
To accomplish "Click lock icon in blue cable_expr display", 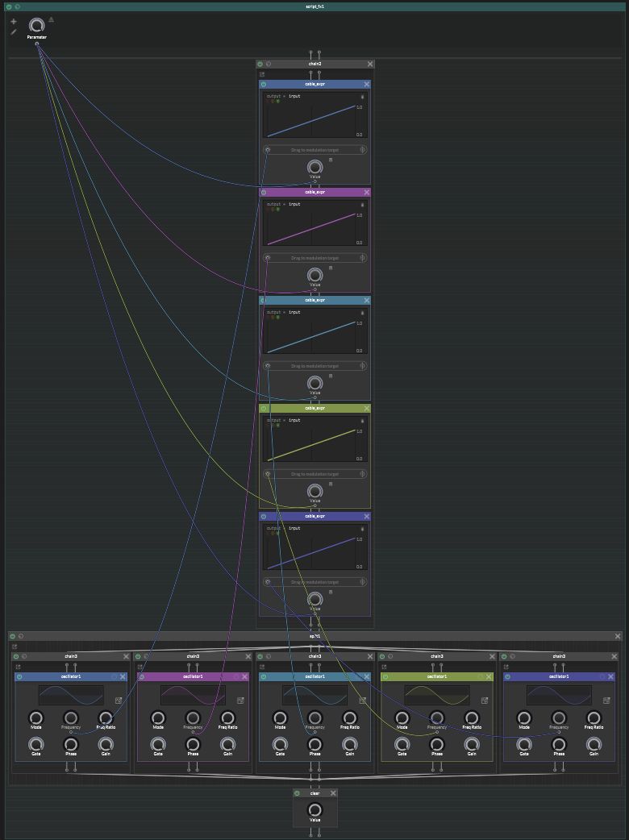I will [362, 97].
